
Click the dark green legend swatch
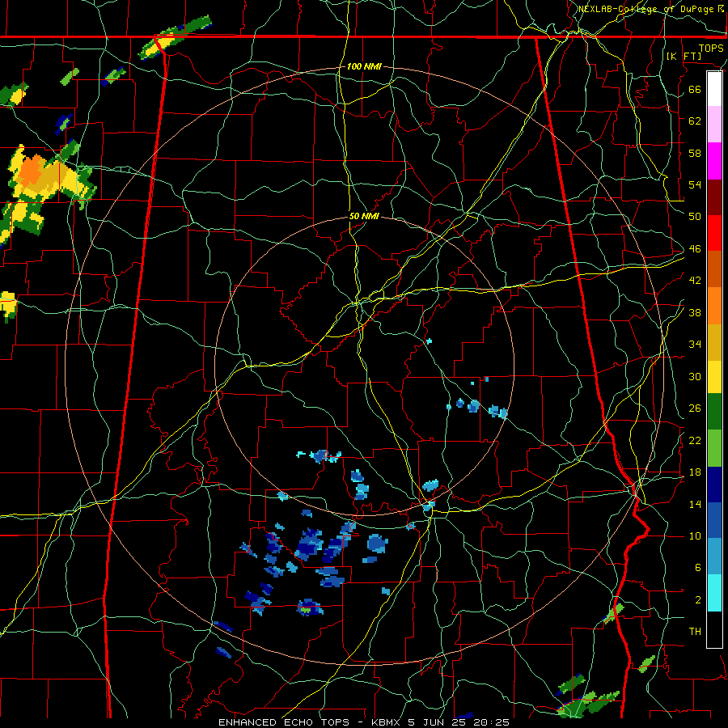point(714,412)
